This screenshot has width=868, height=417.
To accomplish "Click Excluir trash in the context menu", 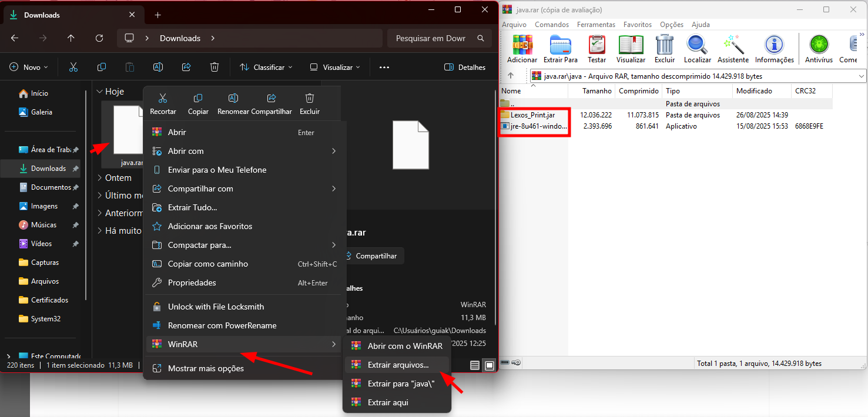I will tap(310, 104).
